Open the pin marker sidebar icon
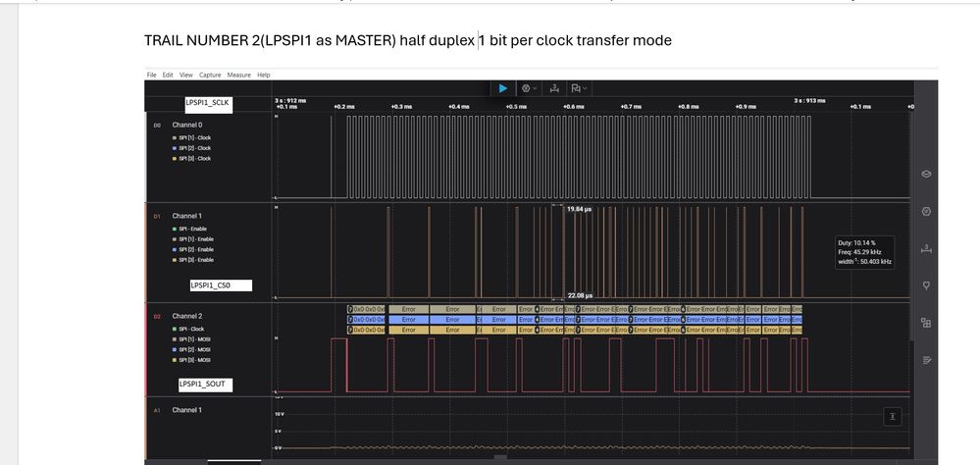This screenshot has width=980, height=465. pyautogui.click(x=927, y=285)
